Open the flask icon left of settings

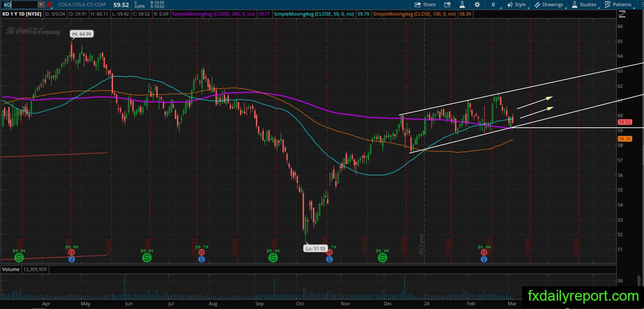(x=462, y=4)
